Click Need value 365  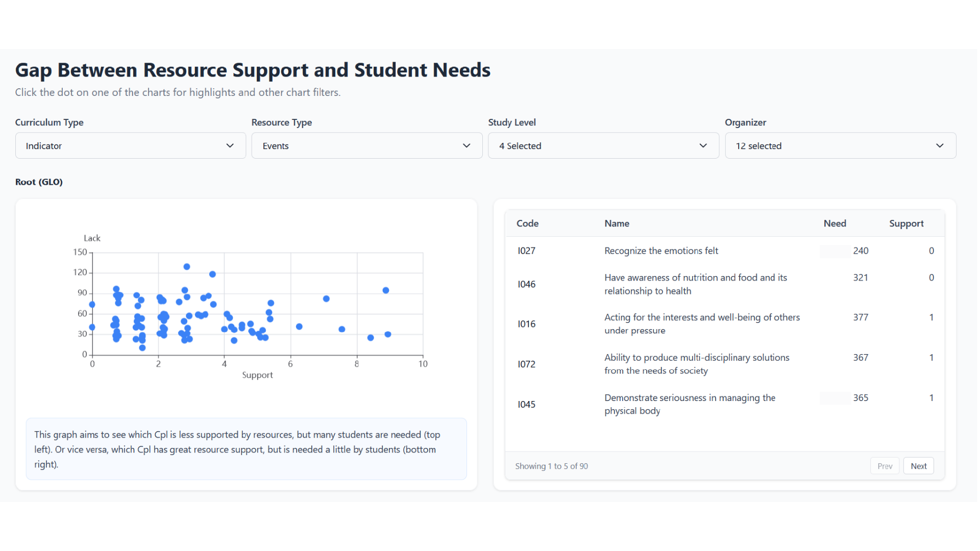860,398
